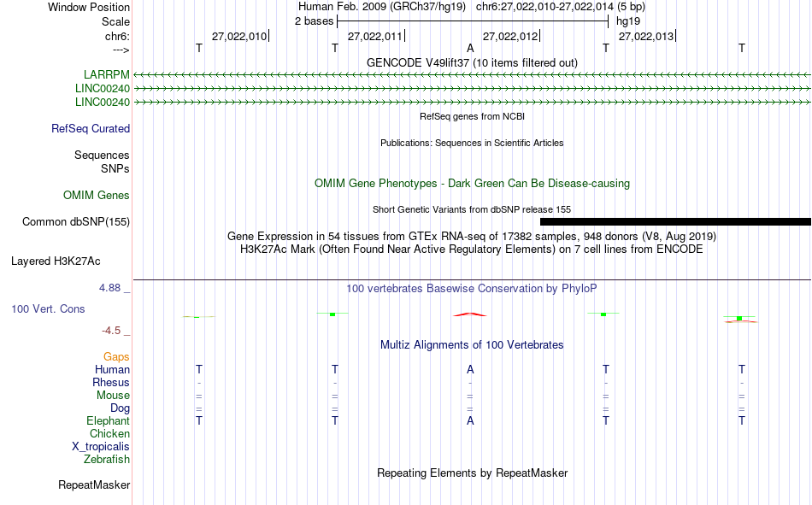
Task: Click the hg19 label beside the scale bar
Action: 628,21
